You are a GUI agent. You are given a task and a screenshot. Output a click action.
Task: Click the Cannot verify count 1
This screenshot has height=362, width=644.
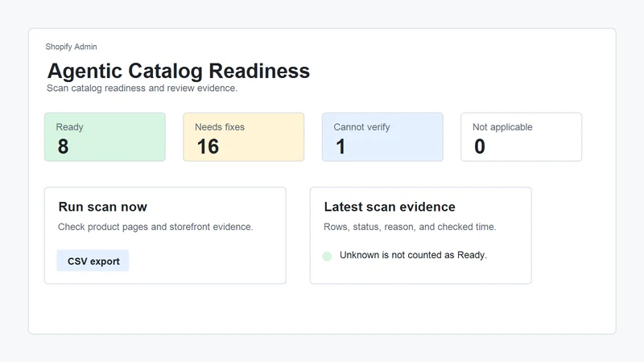[341, 146]
